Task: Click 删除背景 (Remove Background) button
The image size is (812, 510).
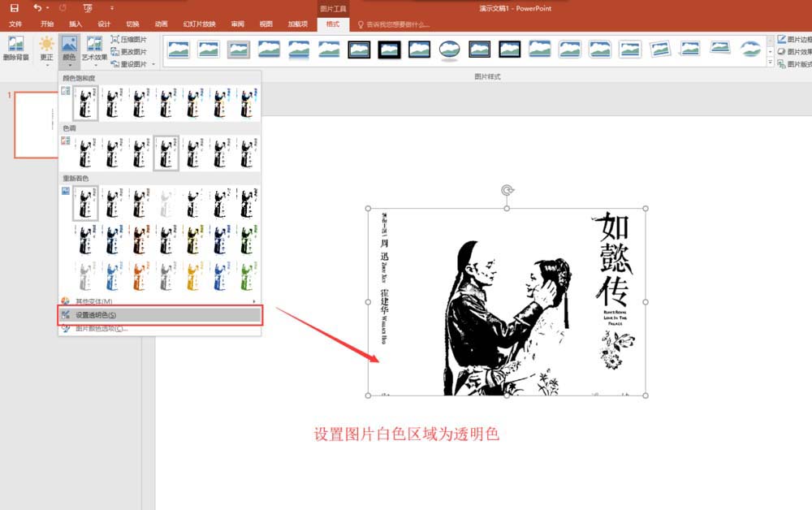Action: click(x=16, y=50)
